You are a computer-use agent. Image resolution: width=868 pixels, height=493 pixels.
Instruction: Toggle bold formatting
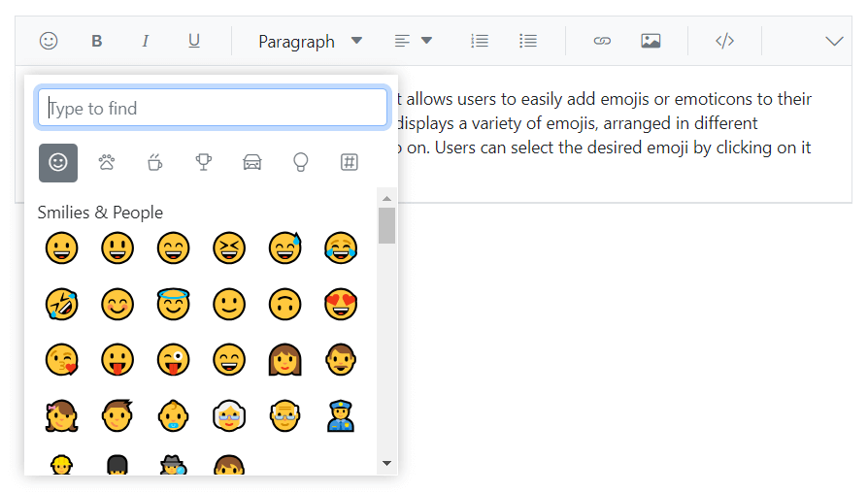(x=97, y=41)
